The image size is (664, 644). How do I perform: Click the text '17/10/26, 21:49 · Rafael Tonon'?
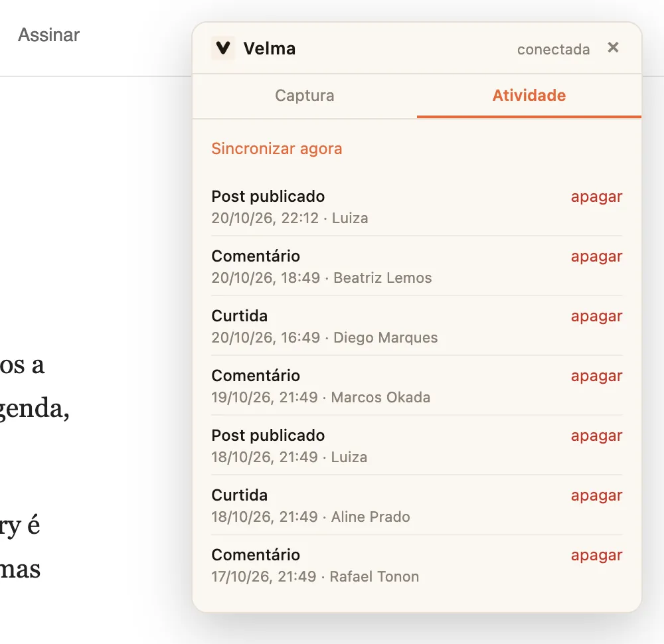[x=315, y=576]
